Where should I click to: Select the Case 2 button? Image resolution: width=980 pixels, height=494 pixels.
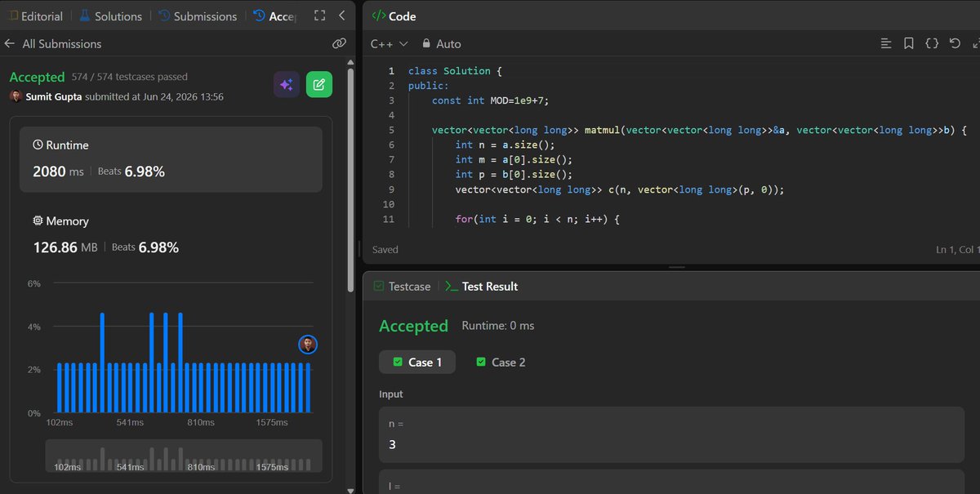click(x=501, y=362)
